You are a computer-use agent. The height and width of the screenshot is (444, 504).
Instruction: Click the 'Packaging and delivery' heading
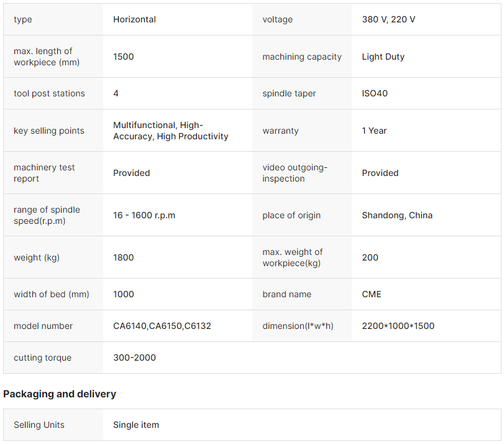60,394
